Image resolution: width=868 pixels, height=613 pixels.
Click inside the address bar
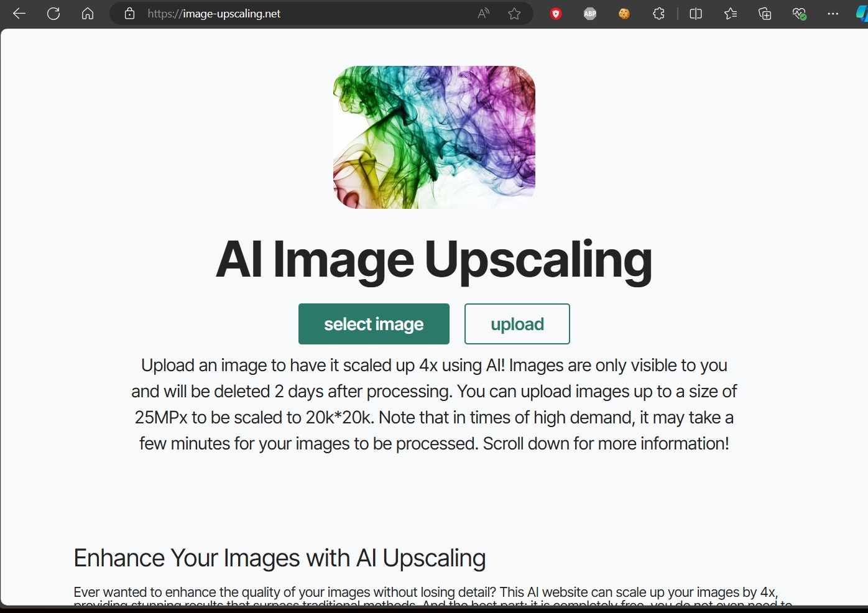point(280,13)
